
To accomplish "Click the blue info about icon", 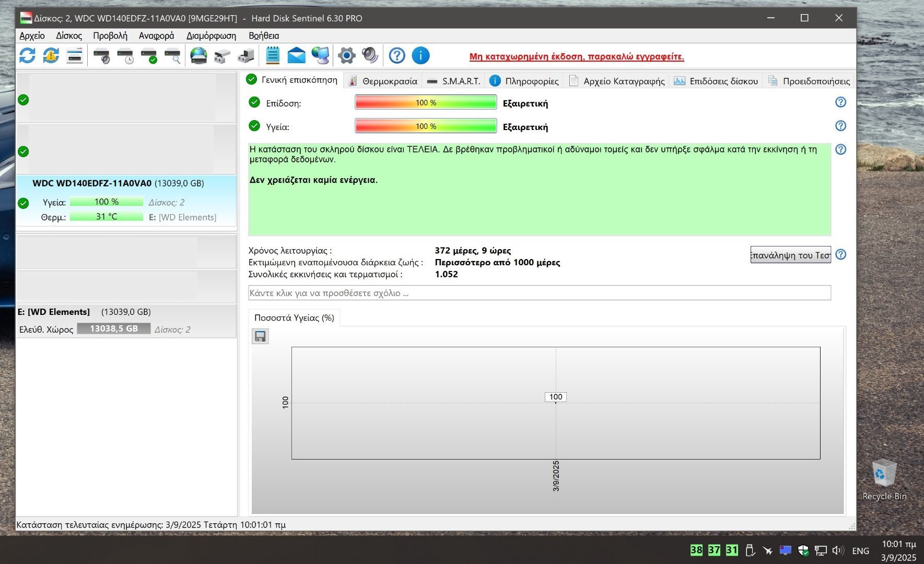I will coord(420,55).
